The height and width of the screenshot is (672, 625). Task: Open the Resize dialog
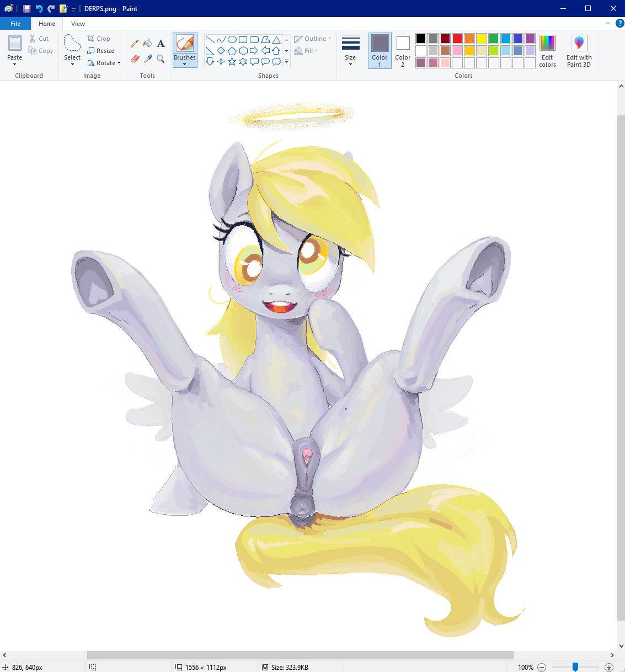click(x=100, y=51)
